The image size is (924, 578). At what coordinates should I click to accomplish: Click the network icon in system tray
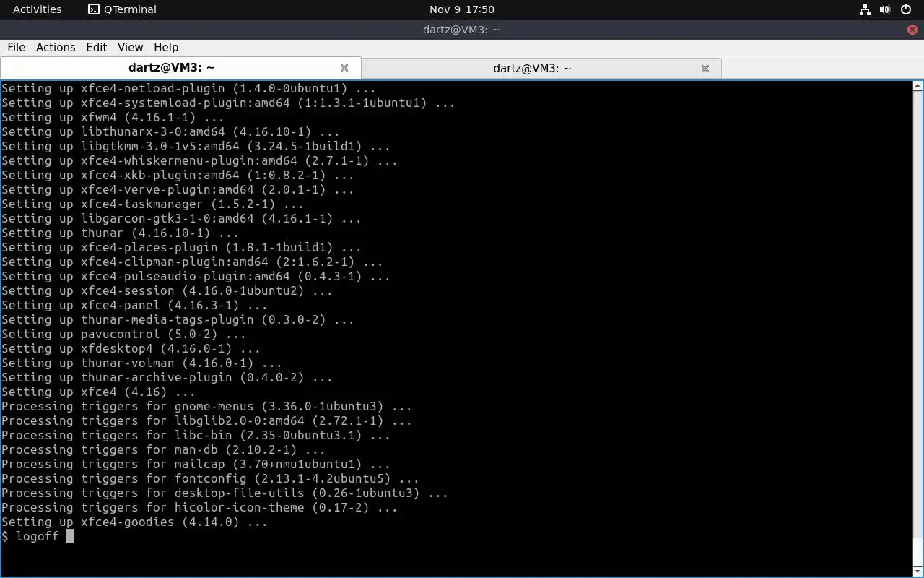[x=865, y=9]
